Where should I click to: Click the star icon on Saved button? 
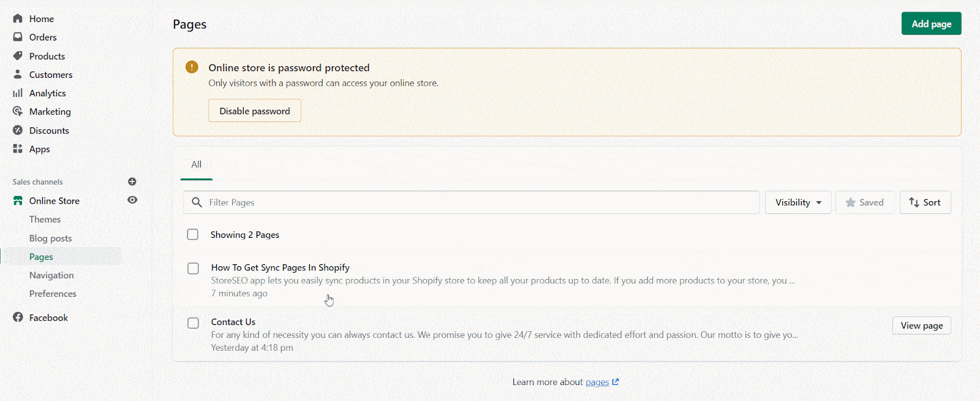point(850,202)
